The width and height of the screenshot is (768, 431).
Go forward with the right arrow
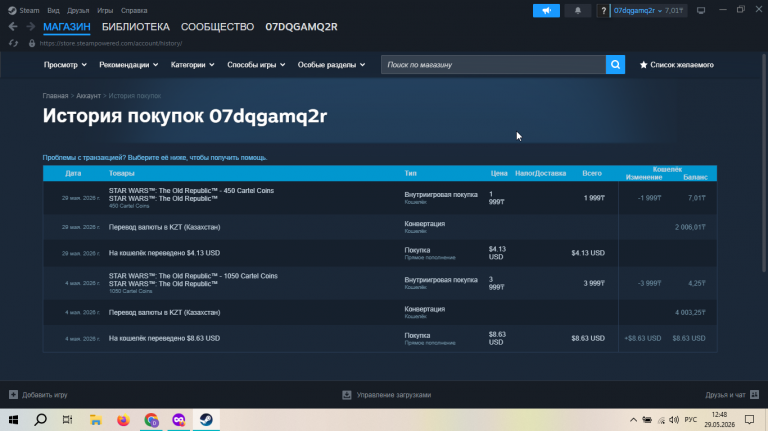[x=30, y=26]
